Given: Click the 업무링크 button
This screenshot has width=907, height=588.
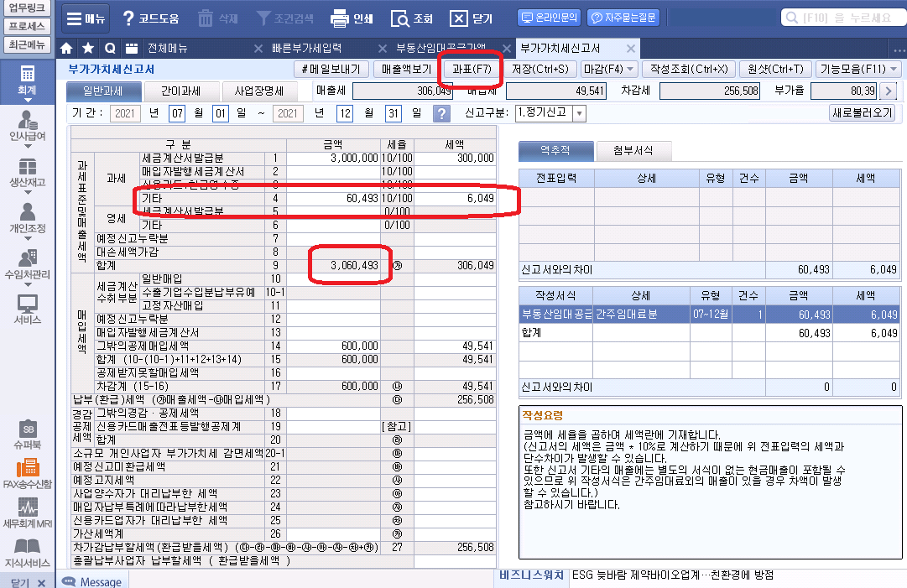Looking at the screenshot, I should point(27,8).
